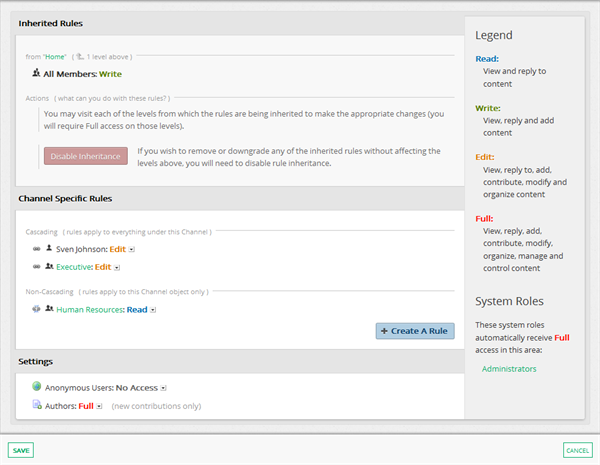Open Sven Johnson Edit permission dropdown

pos(132,250)
